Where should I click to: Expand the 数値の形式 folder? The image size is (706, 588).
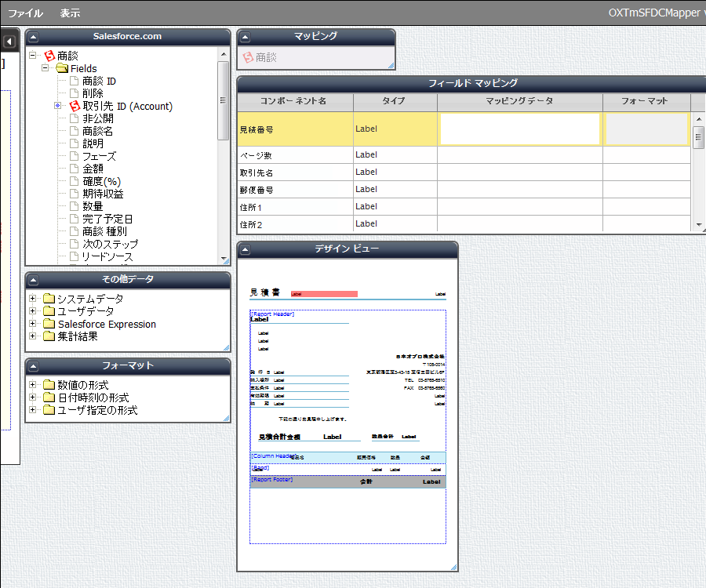pos(33,385)
